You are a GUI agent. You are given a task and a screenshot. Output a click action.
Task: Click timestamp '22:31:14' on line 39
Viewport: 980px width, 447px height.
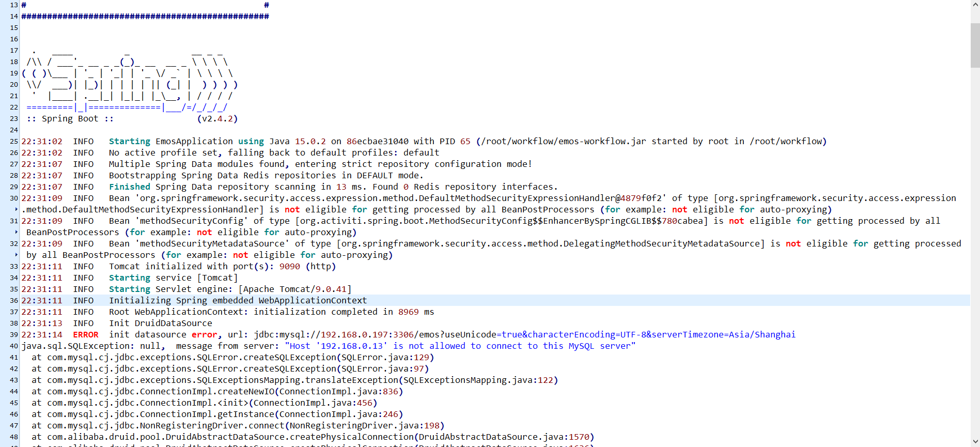(42, 335)
